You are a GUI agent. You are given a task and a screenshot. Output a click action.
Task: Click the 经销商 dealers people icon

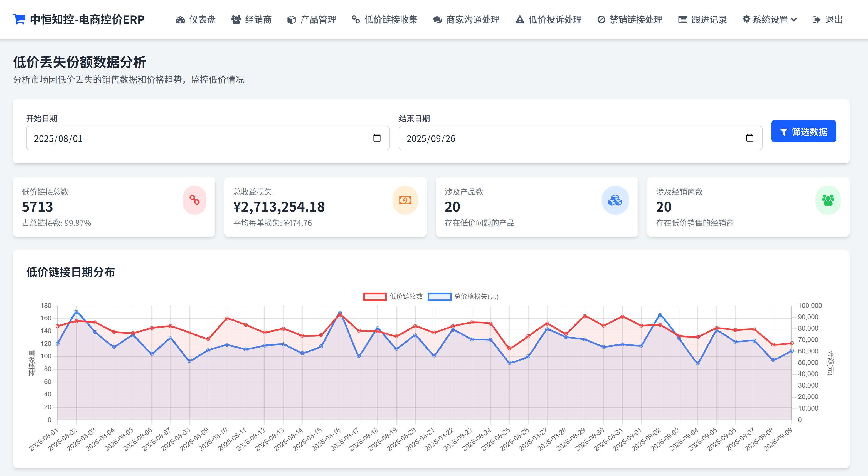pyautogui.click(x=236, y=19)
